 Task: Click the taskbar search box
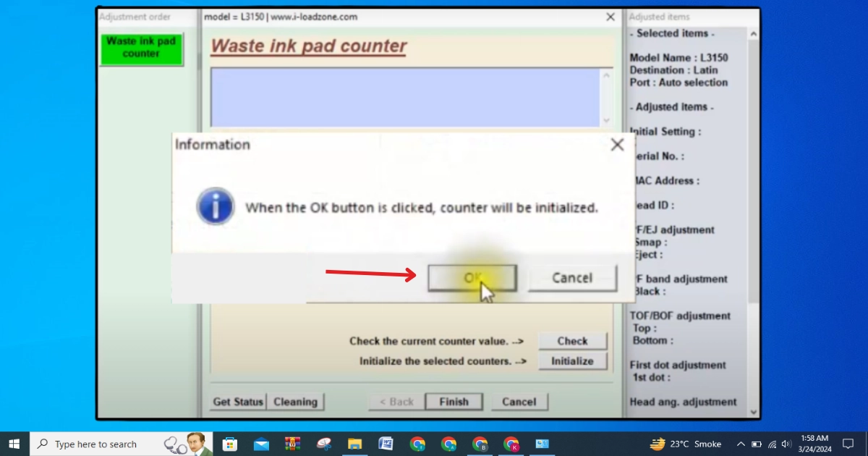point(122,444)
